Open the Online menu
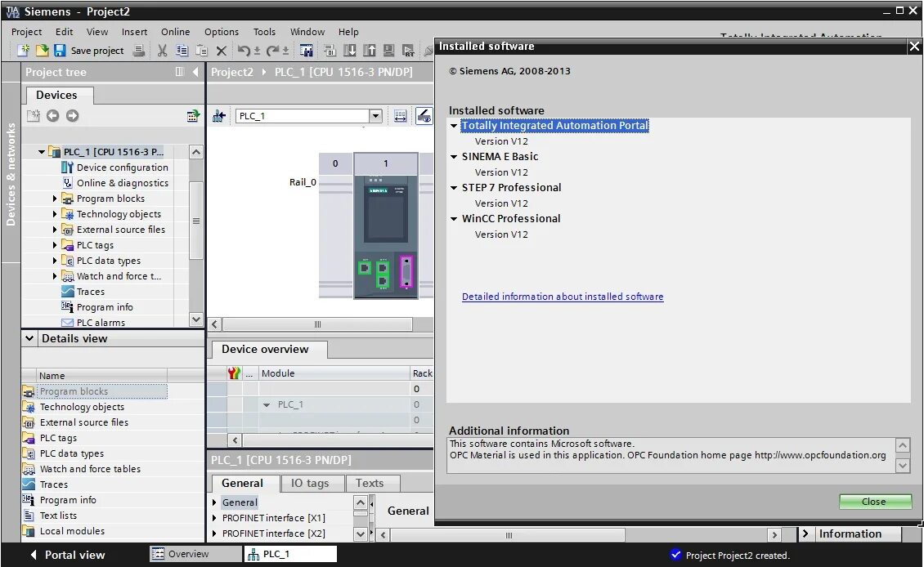Viewport: 924px width, 567px height. click(x=176, y=32)
